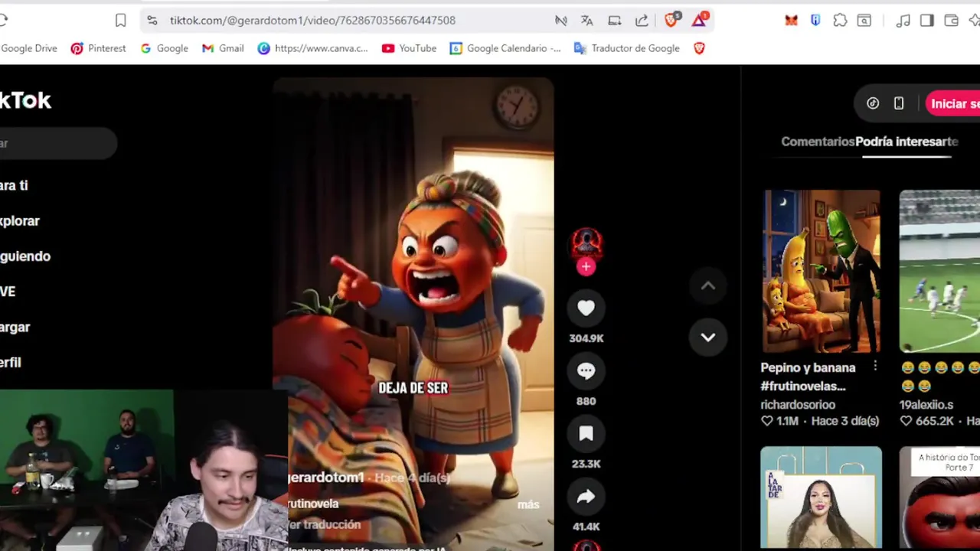Open the TikTok coin icon in the header
The image size is (980, 551).
coord(873,103)
